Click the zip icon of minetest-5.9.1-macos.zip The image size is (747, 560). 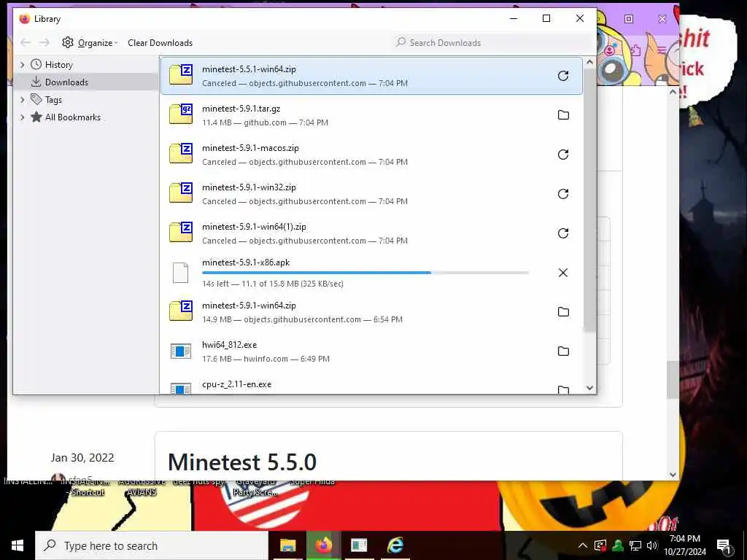coord(181,154)
